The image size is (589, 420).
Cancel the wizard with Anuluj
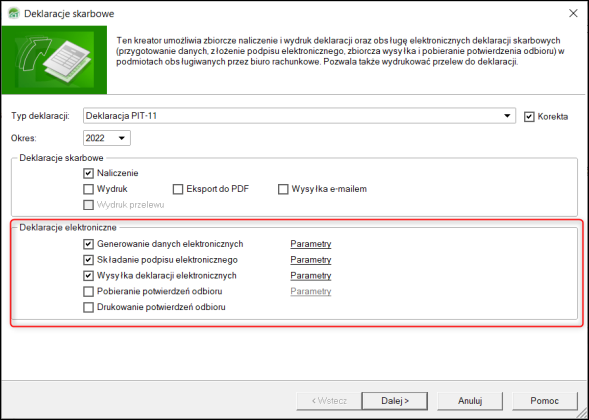[470, 401]
